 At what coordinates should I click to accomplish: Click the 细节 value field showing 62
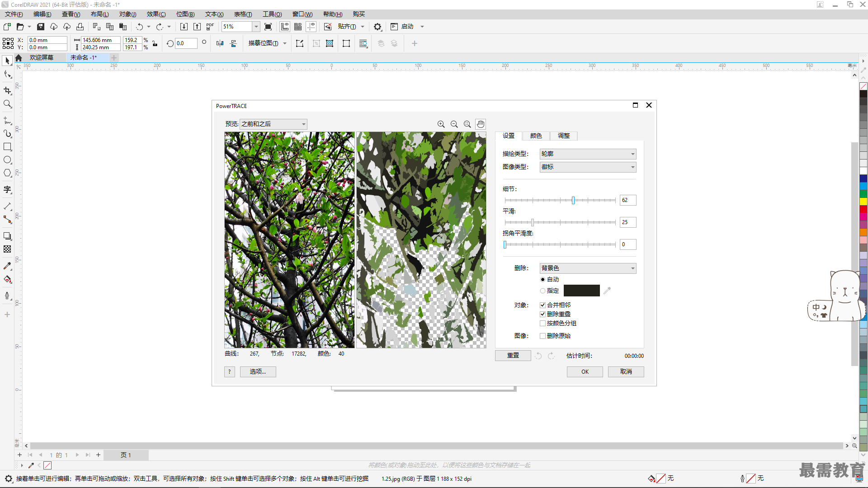(628, 200)
